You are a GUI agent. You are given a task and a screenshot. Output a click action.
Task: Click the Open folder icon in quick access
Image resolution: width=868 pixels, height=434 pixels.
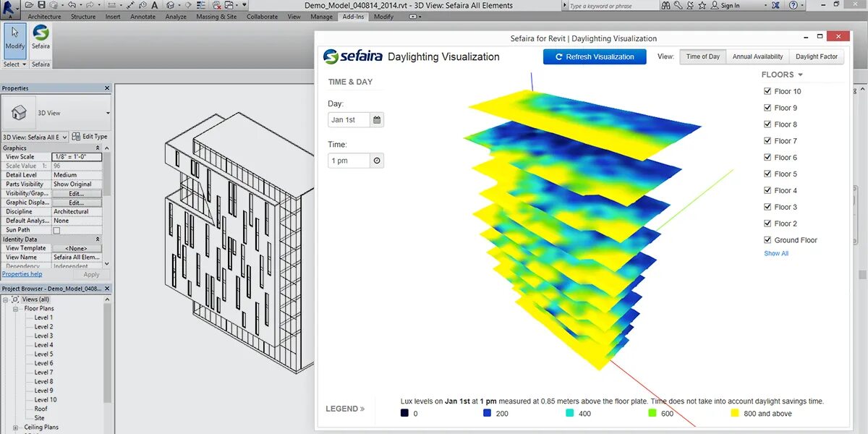(x=29, y=5)
